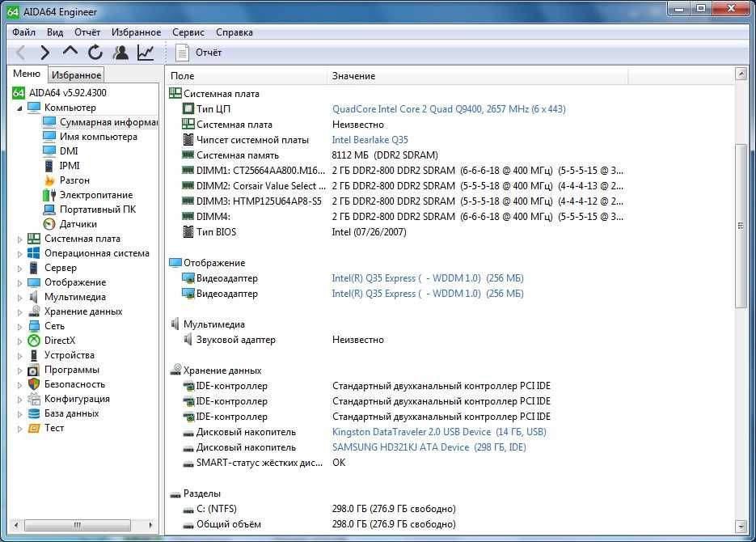756x542 pixels.
Task: Expand Операционная система tree node
Action: point(19,254)
